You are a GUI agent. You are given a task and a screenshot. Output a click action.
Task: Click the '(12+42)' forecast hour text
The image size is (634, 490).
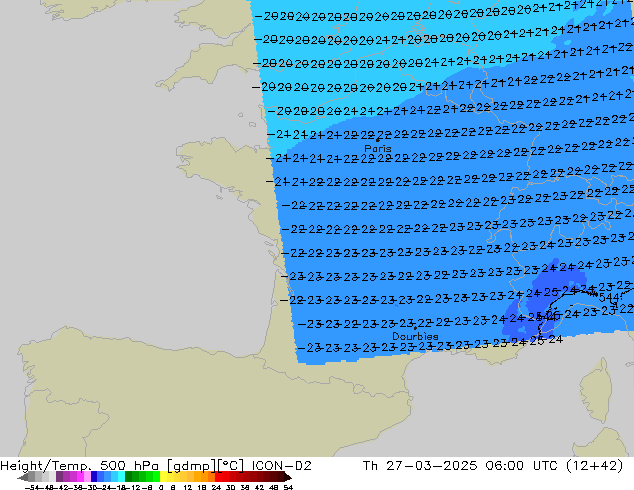coord(594,466)
